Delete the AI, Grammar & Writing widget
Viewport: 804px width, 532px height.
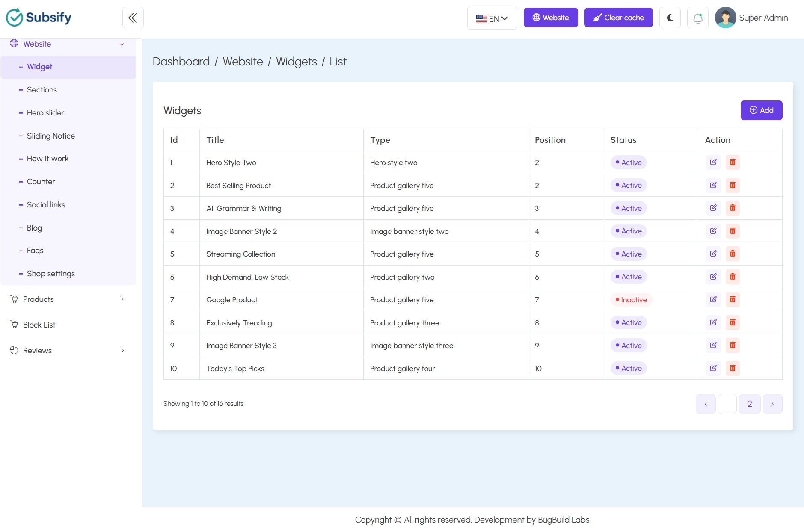coord(733,208)
